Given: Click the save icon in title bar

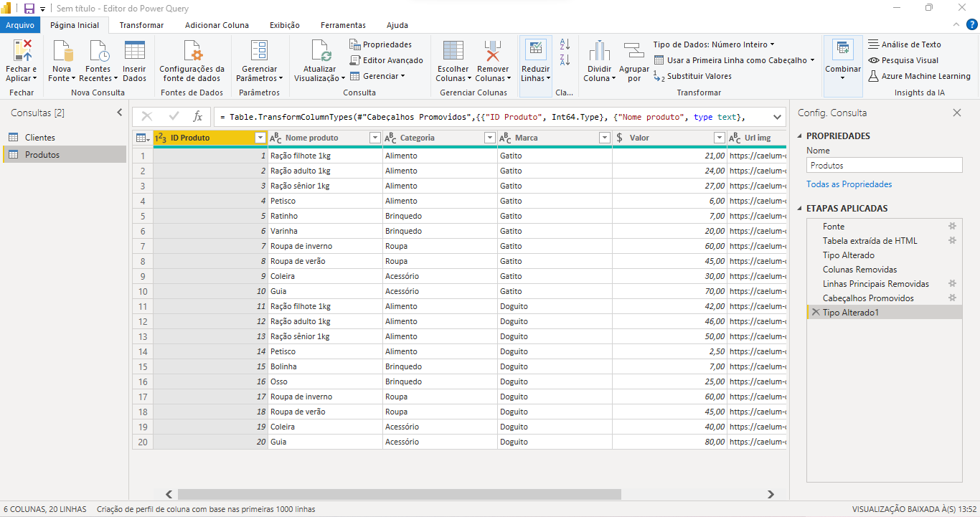Looking at the screenshot, I should point(29,8).
